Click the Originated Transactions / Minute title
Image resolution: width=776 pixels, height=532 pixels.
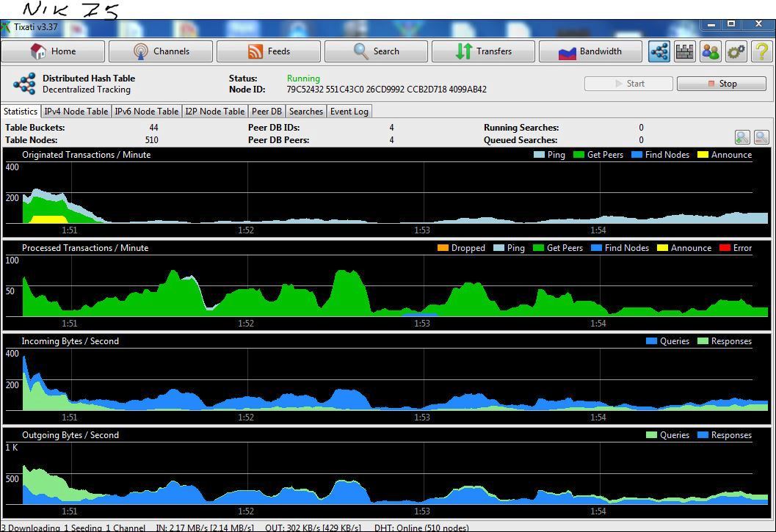click(x=86, y=155)
